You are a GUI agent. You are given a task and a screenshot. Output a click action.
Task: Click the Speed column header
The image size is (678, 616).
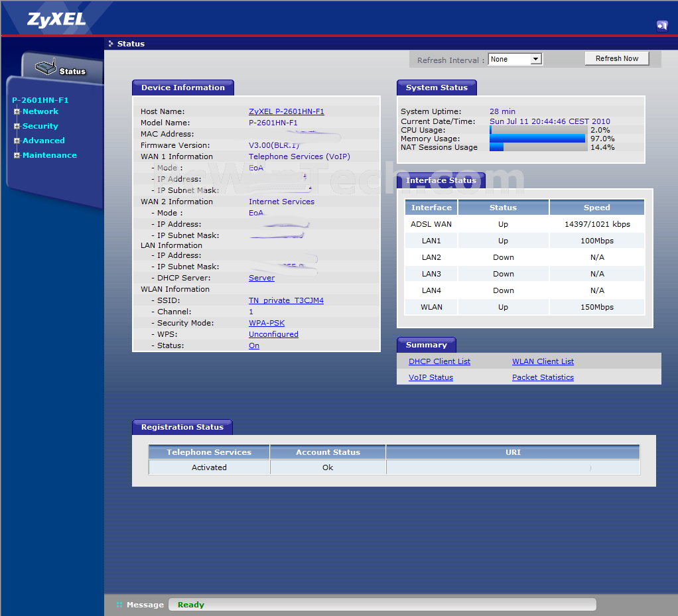coord(597,208)
